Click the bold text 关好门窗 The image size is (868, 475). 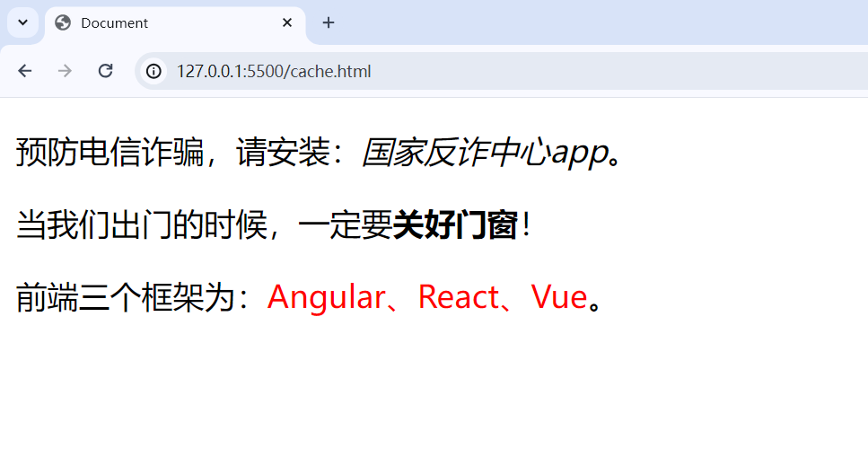455,224
